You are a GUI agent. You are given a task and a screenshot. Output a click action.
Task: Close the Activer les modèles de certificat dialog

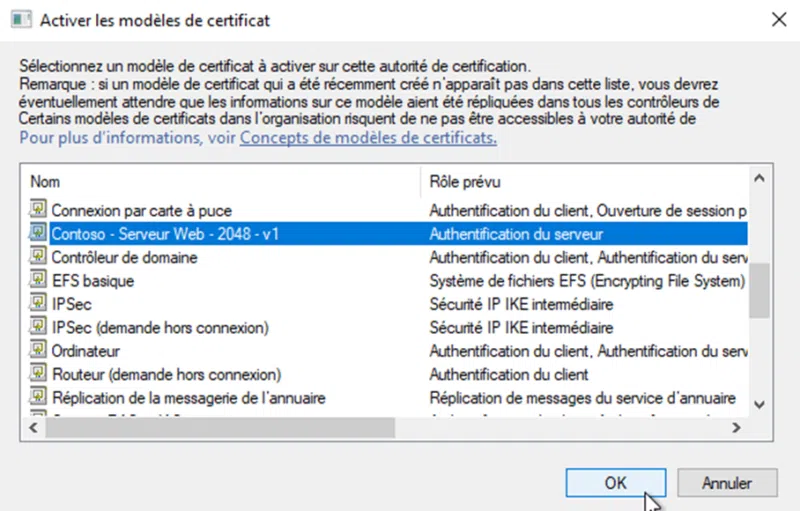click(777, 19)
